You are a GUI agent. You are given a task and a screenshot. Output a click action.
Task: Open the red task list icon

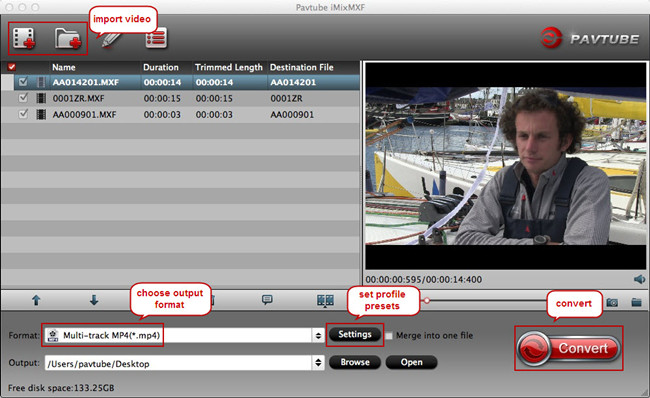pos(156,38)
